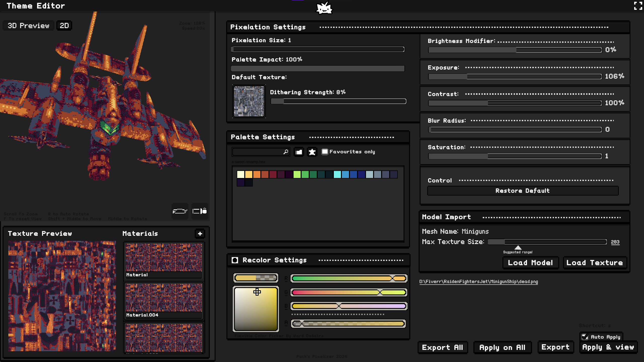644x362 pixels.
Task: Adjust the Exposure slider
Action: 515,77
